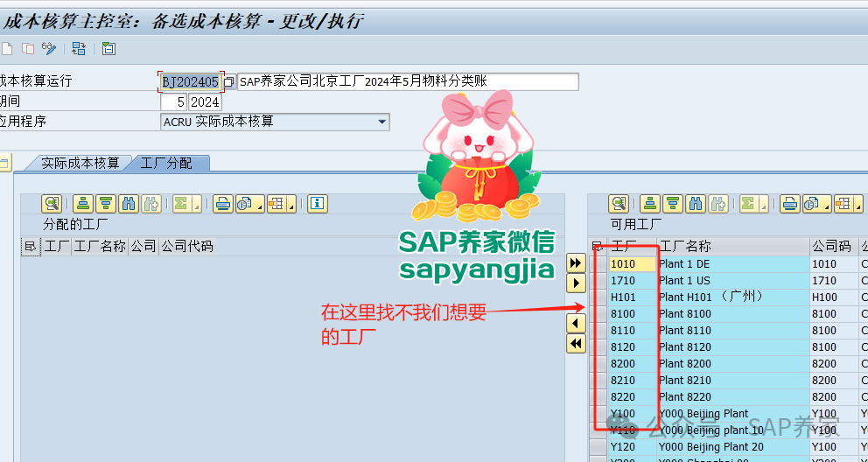This screenshot has height=462, width=868.
Task: Select cell Y000 Beijing Plant 20
Action: pyautogui.click(x=733, y=446)
